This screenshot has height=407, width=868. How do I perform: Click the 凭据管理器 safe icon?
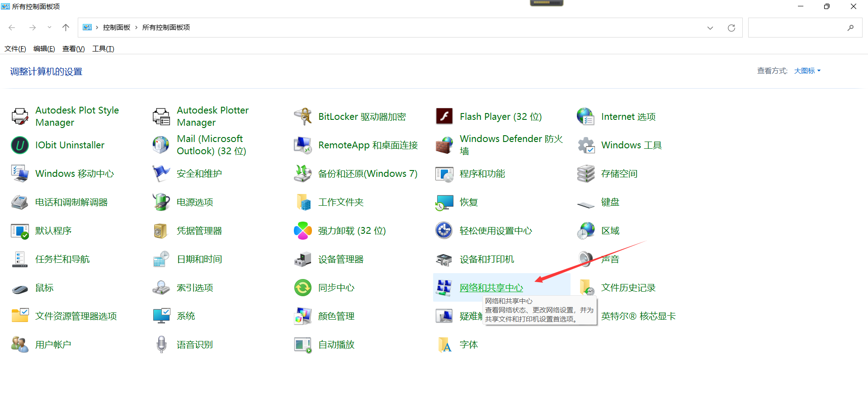161,231
